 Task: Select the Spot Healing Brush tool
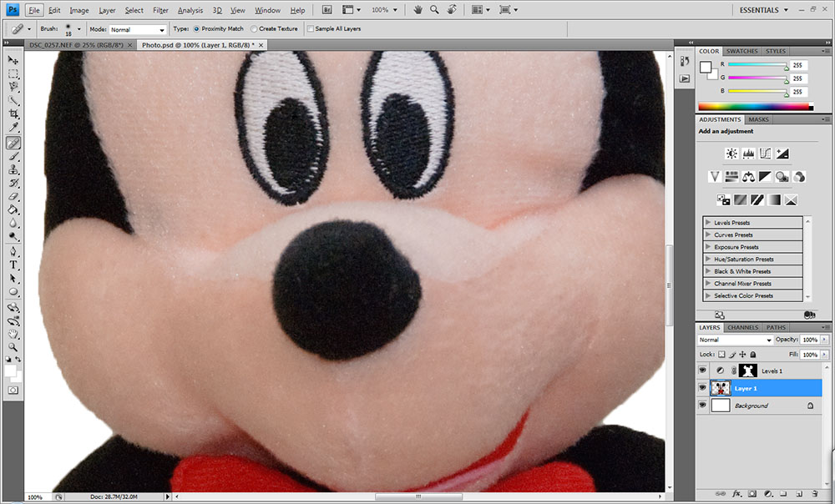click(13, 143)
